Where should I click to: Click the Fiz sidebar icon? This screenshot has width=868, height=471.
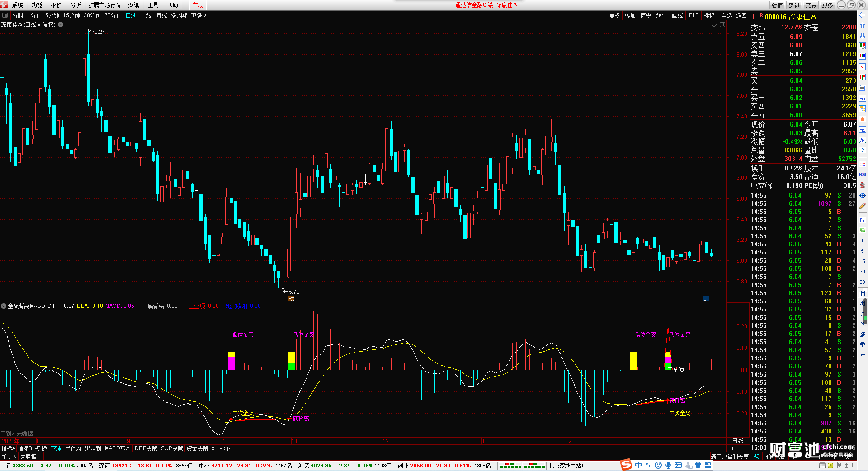pyautogui.click(x=863, y=130)
